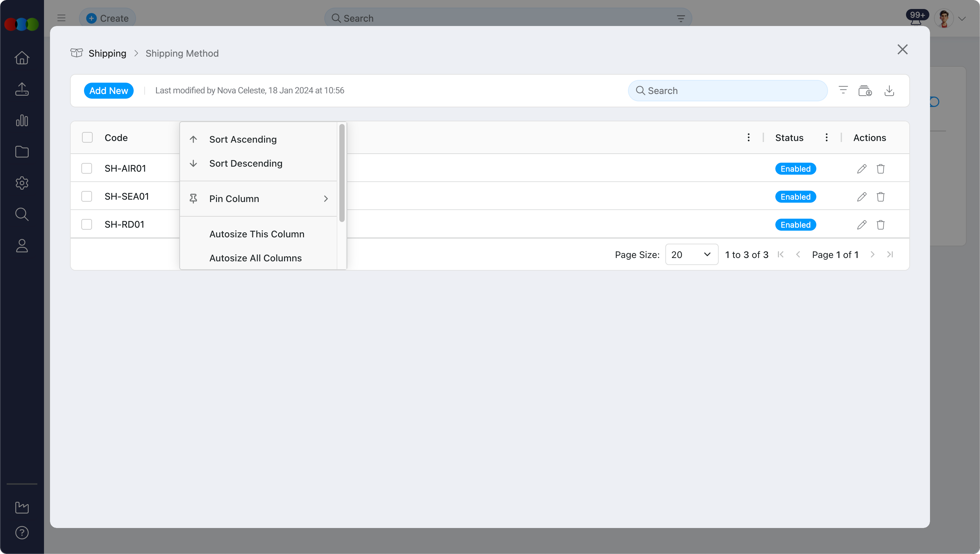Open Settings gear icon in the sidebar
Image resolution: width=980 pixels, height=554 pixels.
[x=22, y=183]
